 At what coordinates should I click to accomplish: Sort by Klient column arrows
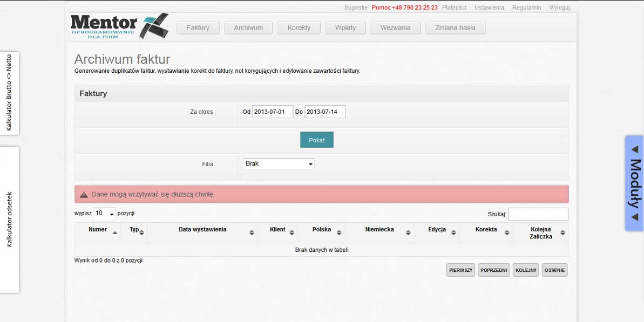(x=292, y=232)
